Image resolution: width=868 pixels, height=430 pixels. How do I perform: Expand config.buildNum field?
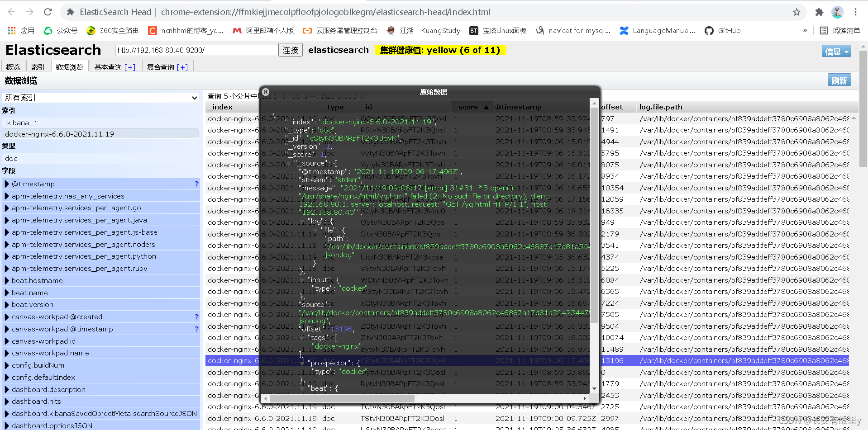point(7,365)
